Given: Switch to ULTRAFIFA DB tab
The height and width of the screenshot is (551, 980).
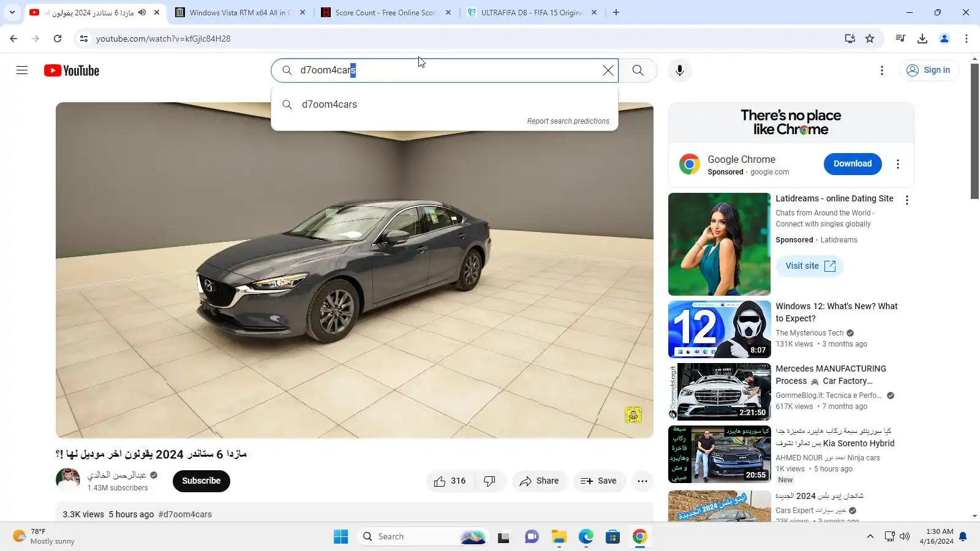Looking at the screenshot, I should [x=532, y=12].
